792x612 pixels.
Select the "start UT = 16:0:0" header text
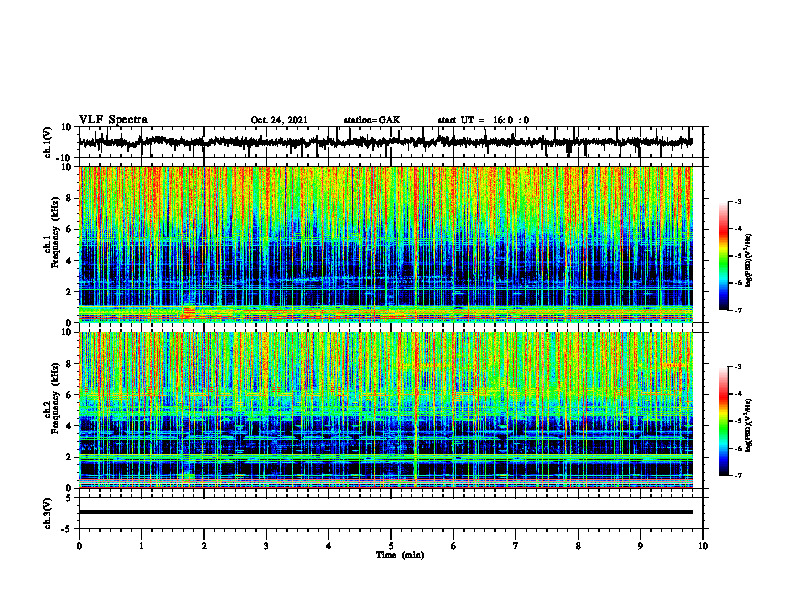483,120
